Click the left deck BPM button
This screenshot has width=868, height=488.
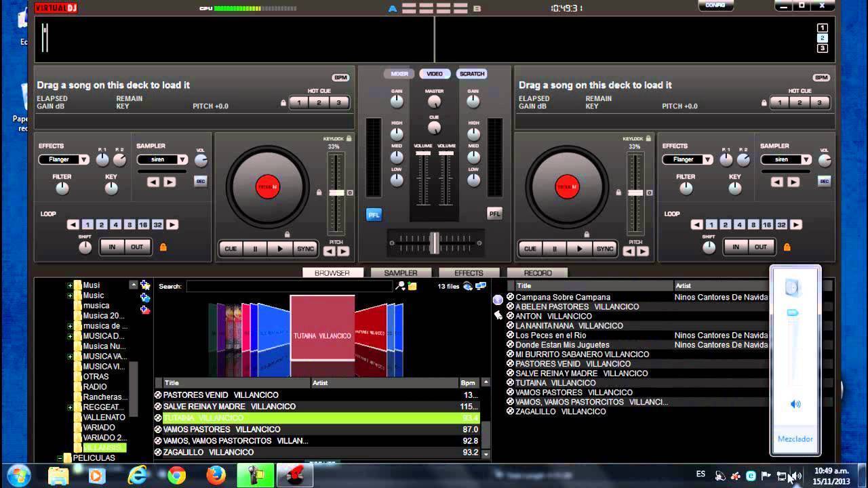(x=340, y=78)
